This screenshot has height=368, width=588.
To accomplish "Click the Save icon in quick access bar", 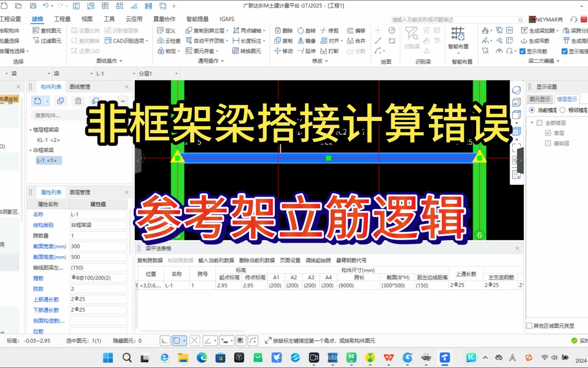I will click(33, 6).
